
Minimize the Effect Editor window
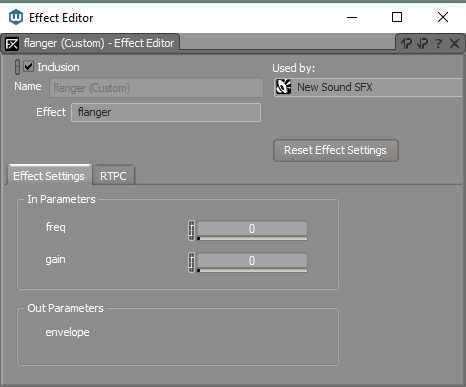click(x=352, y=17)
